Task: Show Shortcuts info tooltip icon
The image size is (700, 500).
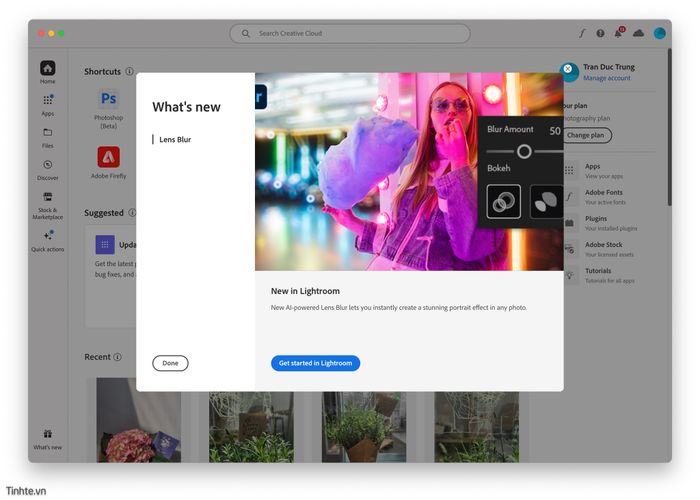Action: click(x=129, y=71)
